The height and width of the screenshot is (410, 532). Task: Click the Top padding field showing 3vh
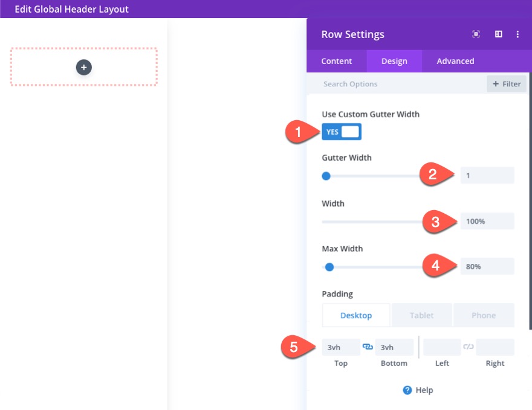pos(340,347)
